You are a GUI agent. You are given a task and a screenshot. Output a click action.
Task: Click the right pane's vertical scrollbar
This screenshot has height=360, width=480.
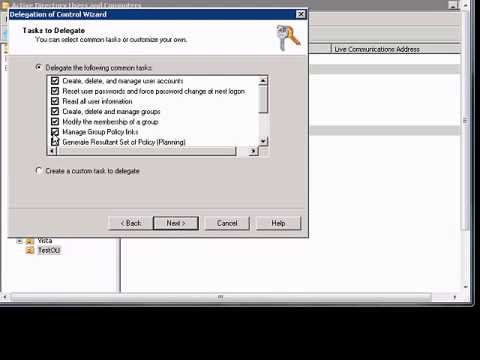tap(465, 121)
